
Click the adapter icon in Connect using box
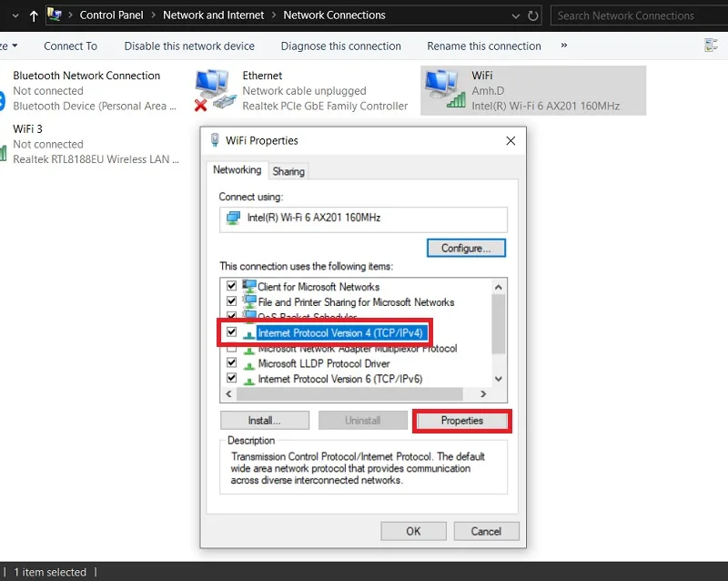tap(233, 218)
